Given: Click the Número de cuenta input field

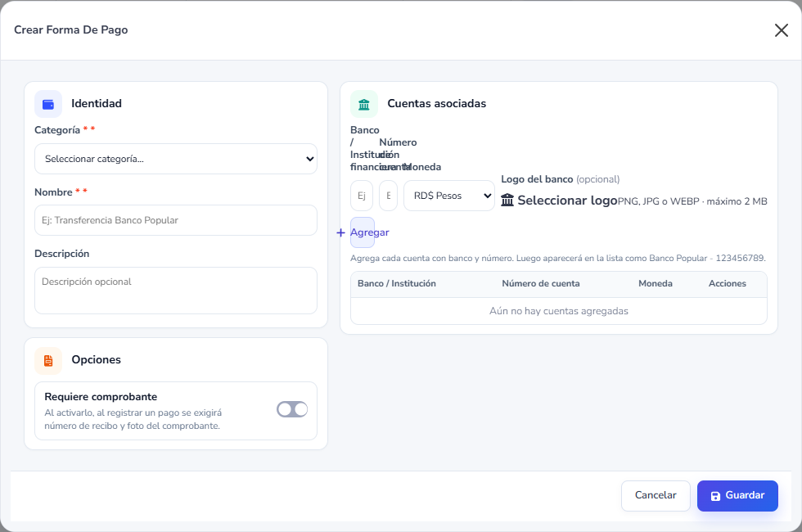Looking at the screenshot, I should (x=388, y=196).
